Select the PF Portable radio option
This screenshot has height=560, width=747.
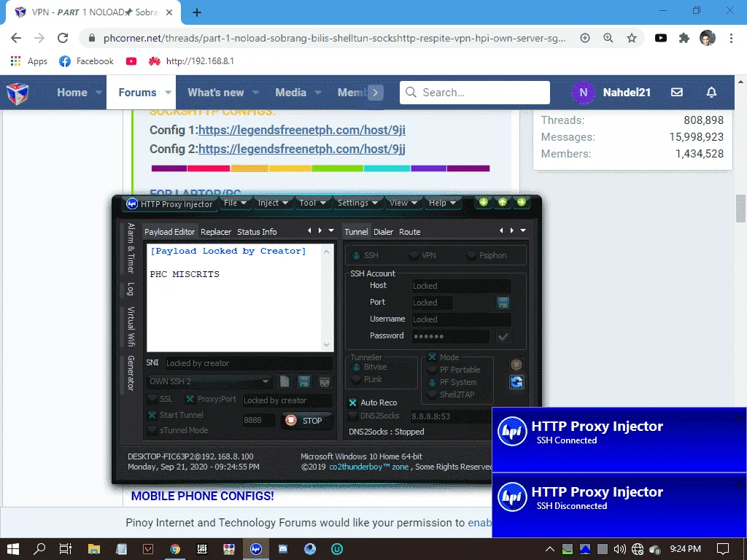432,370
